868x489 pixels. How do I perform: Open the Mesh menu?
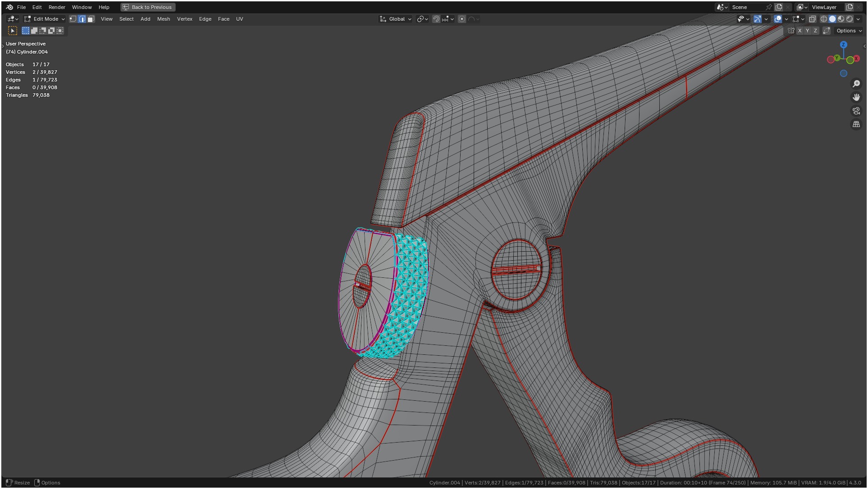point(164,19)
